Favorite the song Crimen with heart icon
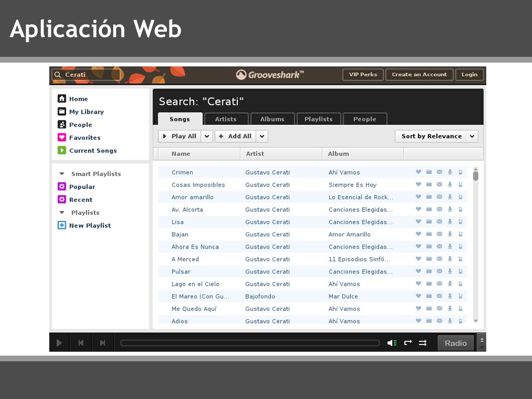This screenshot has height=399, width=532. pos(418,172)
